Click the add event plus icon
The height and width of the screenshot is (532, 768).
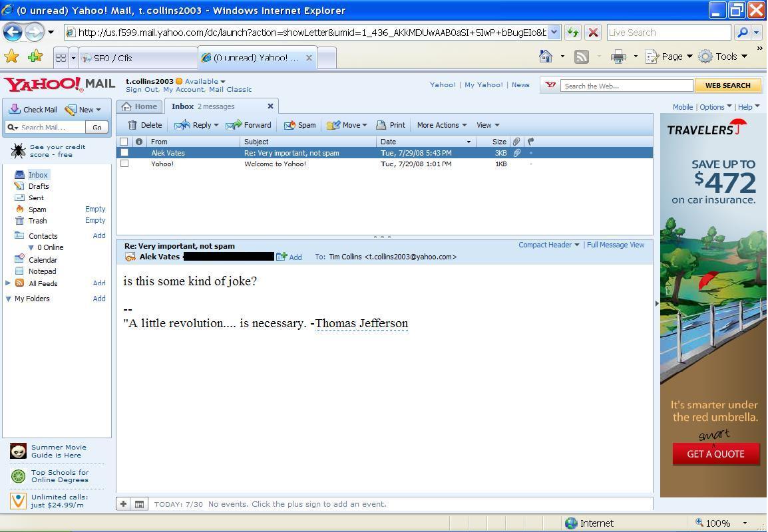123,504
